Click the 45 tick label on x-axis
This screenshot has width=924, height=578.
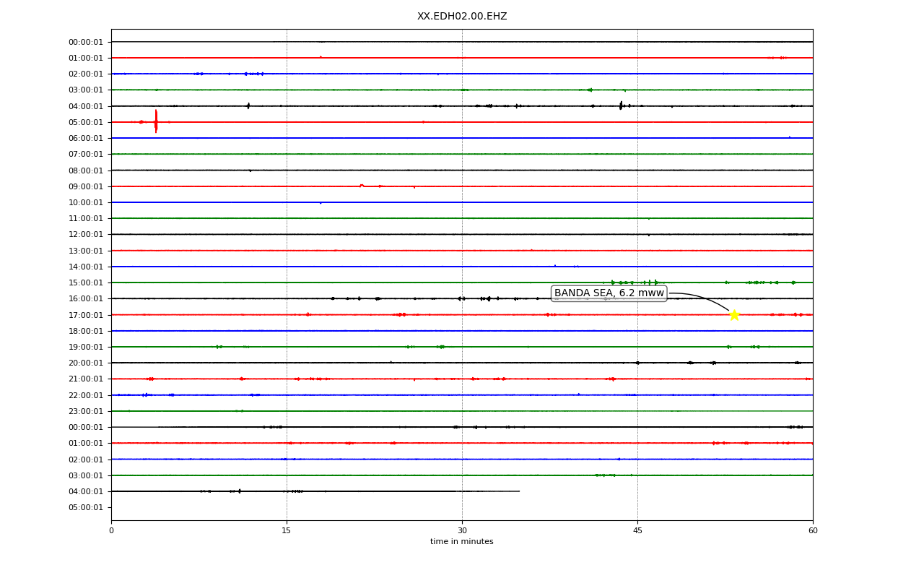point(637,531)
